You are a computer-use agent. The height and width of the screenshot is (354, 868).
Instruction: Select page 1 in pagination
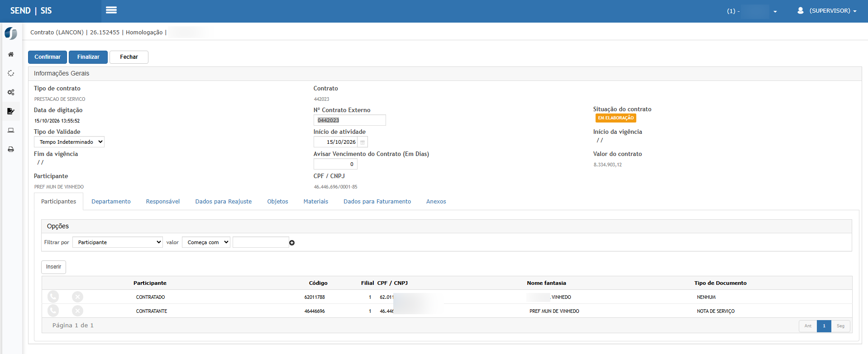pos(824,326)
